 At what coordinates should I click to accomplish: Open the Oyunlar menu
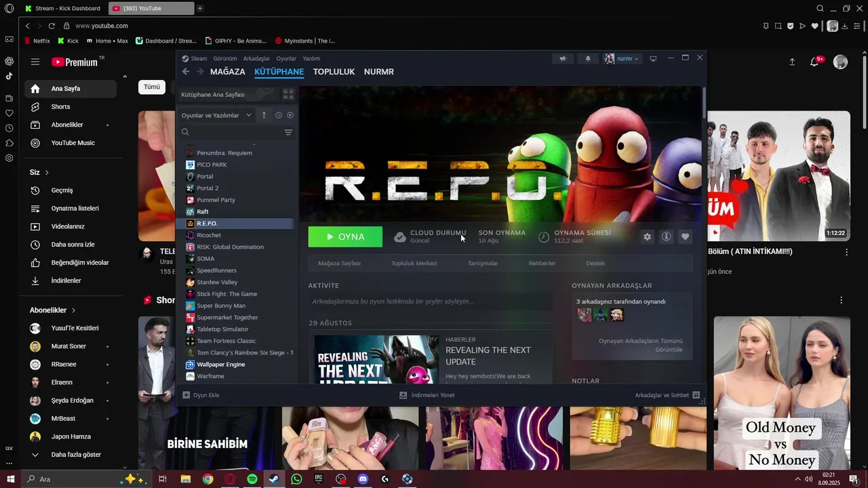click(x=286, y=58)
